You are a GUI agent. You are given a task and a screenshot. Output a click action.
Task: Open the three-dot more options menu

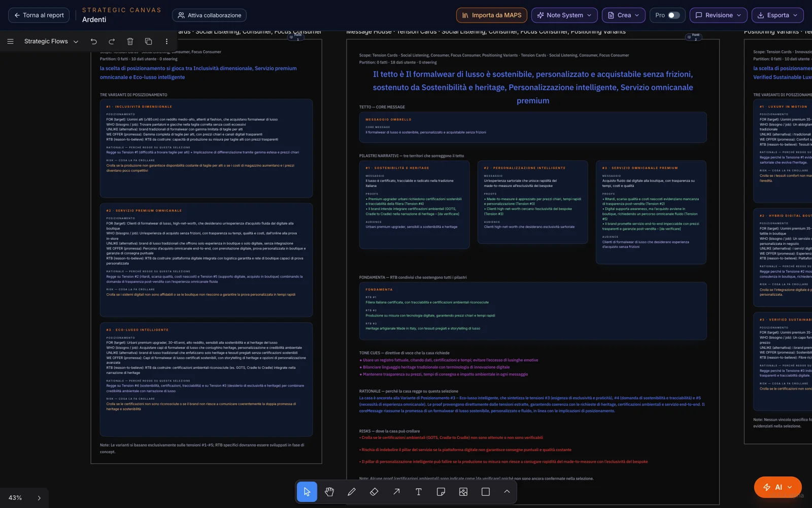(166, 41)
